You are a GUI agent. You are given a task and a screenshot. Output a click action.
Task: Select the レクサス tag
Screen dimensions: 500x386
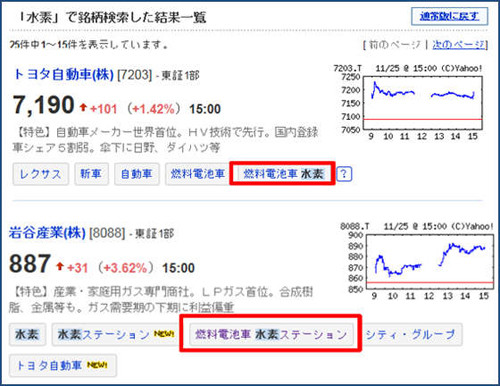(x=41, y=174)
